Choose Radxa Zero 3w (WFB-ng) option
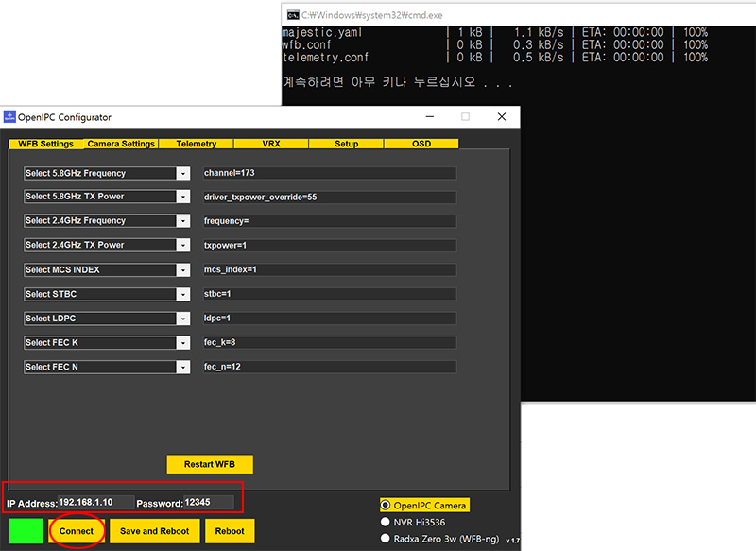 tap(386, 538)
